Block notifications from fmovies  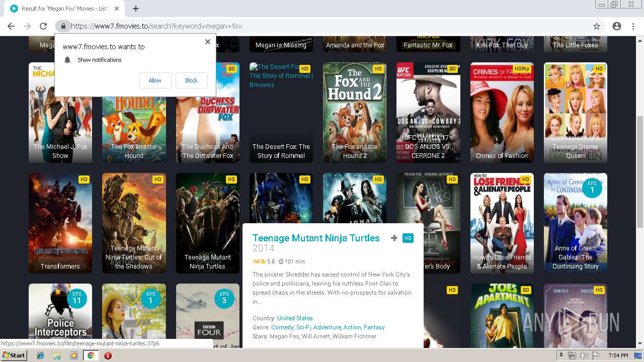(x=191, y=80)
